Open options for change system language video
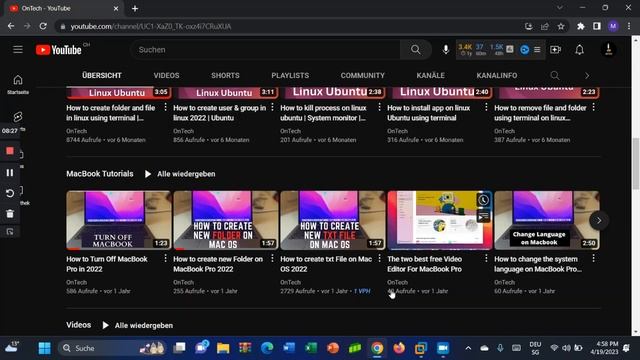Image resolution: width=640 pixels, height=360 pixels. tap(593, 258)
